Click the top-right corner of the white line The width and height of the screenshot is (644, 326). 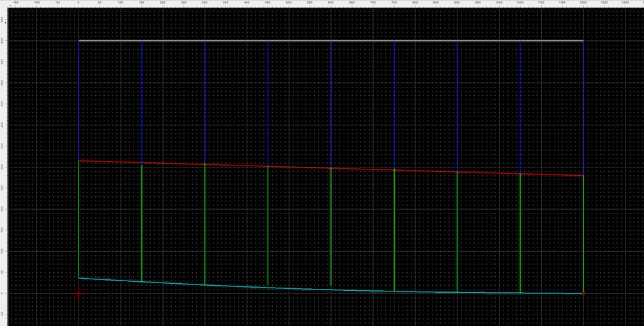(583, 41)
